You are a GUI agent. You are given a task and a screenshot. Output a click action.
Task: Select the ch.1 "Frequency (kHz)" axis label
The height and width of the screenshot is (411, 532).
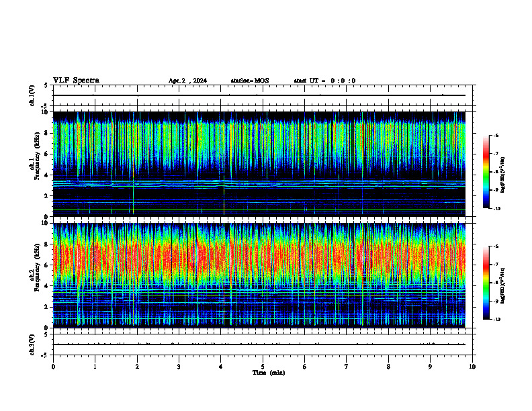point(38,156)
